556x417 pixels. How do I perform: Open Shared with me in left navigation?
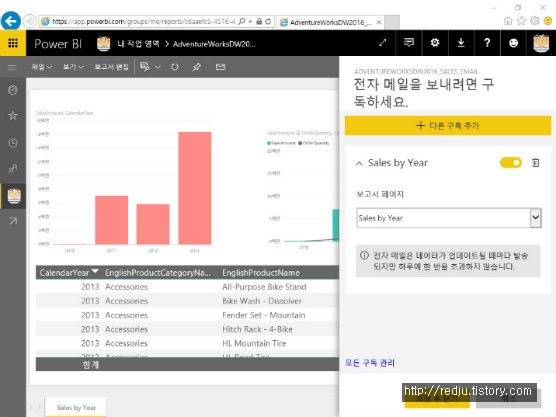(x=13, y=169)
